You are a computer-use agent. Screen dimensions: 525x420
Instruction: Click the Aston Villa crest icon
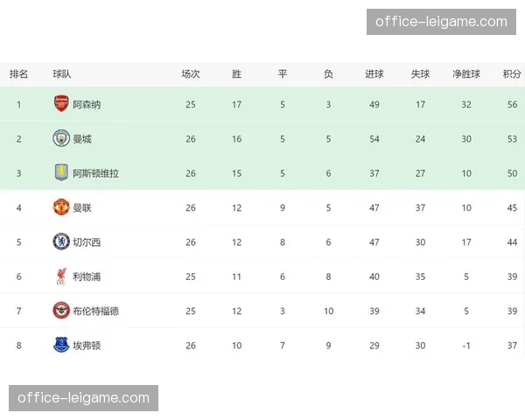pyautogui.click(x=60, y=172)
